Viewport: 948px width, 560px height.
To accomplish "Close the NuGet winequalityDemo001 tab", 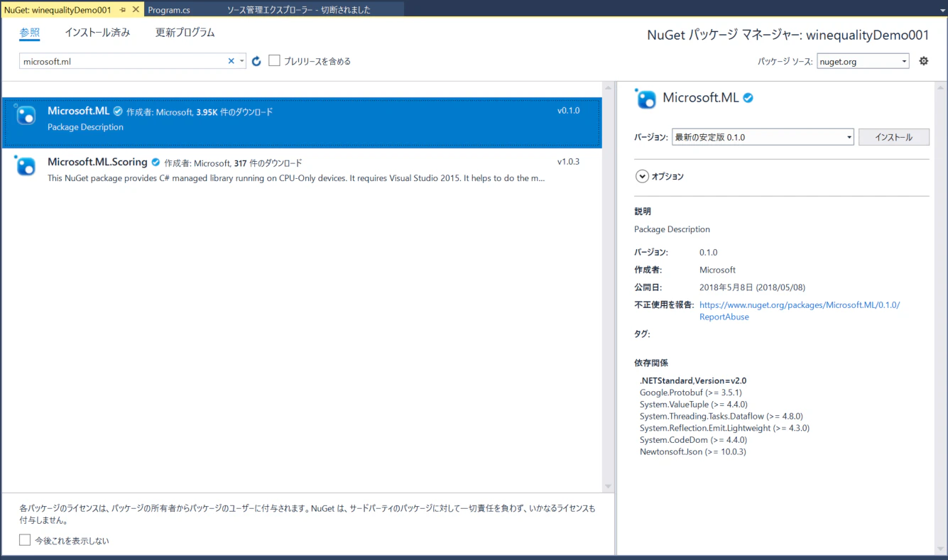I will 136,10.
